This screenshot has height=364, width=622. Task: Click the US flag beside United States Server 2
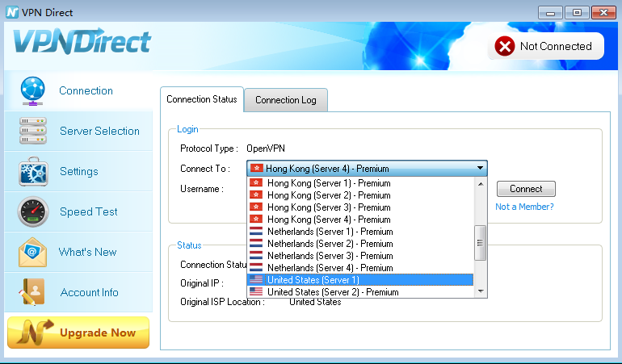256,292
